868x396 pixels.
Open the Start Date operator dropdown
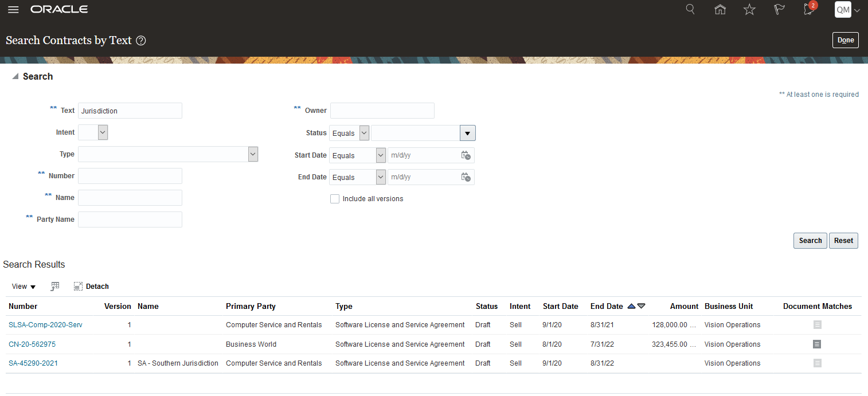point(358,155)
